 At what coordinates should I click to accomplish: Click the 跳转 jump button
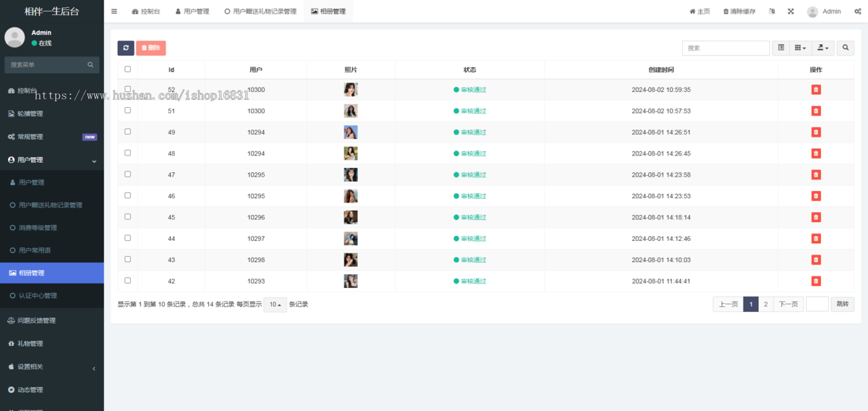842,305
